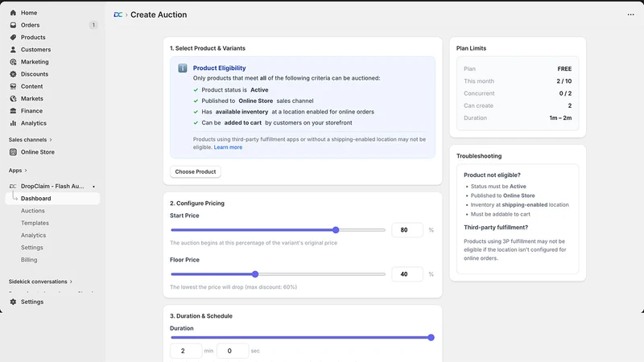Click the Start Price slider handle

[336, 230]
